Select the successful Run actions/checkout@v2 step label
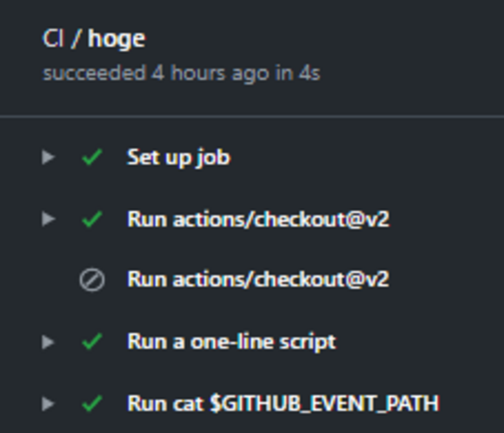This screenshot has height=433, width=504. click(x=258, y=219)
